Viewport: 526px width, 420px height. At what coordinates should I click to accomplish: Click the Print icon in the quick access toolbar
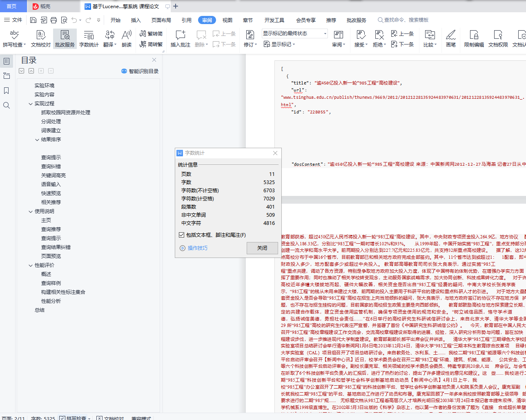pos(54,20)
